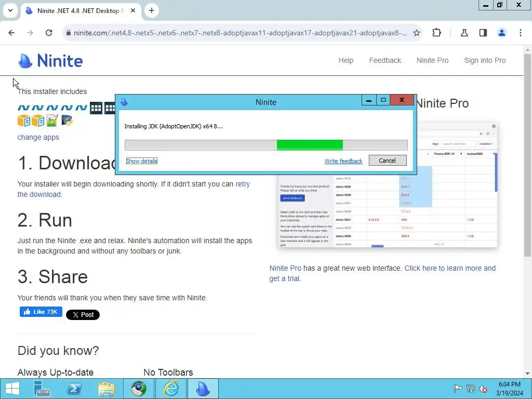Click the change apps link
The width and height of the screenshot is (532, 399).
coord(38,137)
